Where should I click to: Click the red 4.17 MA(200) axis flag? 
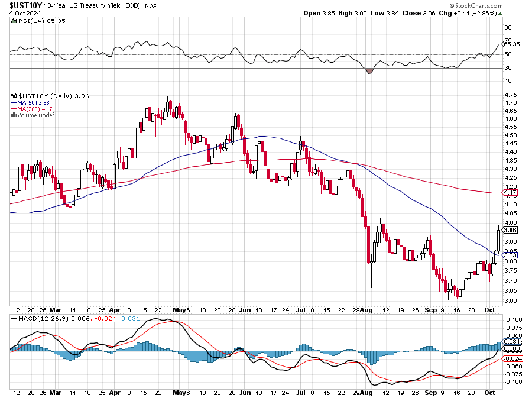click(x=510, y=193)
